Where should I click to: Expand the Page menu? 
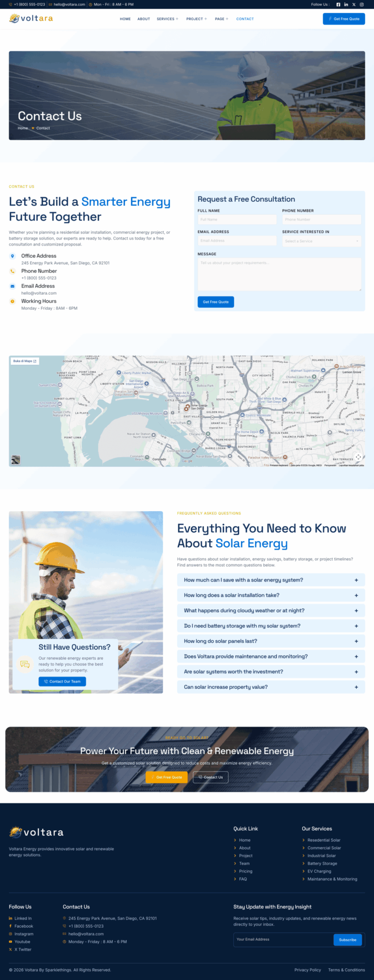pos(222,19)
